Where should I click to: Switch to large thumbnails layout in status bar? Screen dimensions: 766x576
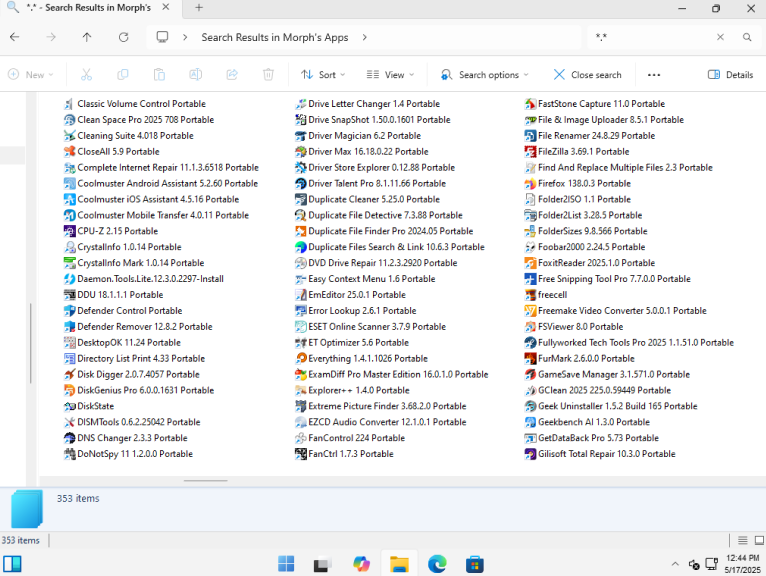[759, 540]
